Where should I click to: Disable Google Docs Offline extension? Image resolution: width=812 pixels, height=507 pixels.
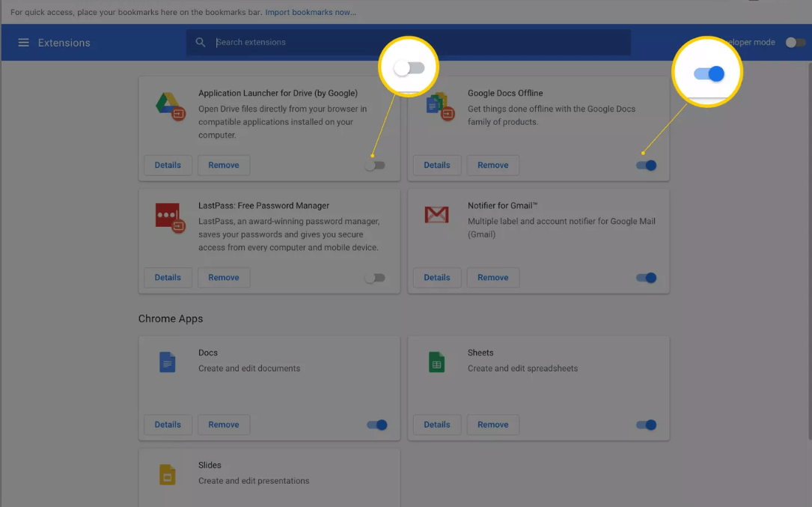(647, 166)
